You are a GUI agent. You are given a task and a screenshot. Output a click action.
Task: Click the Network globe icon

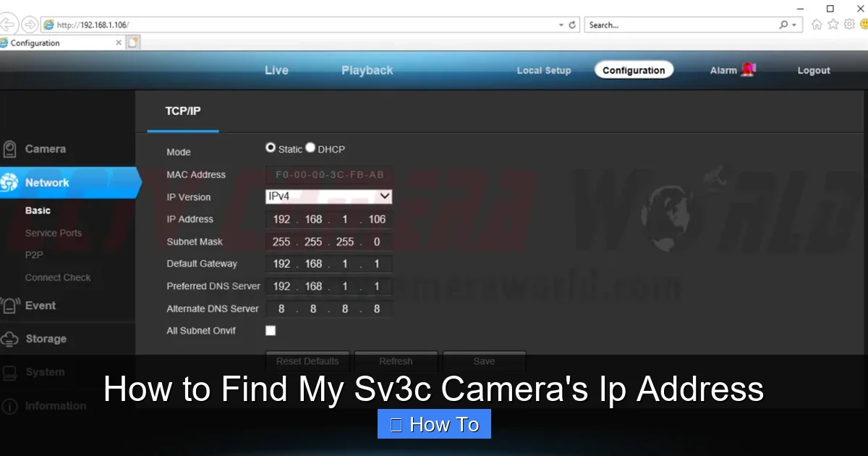pos(9,183)
